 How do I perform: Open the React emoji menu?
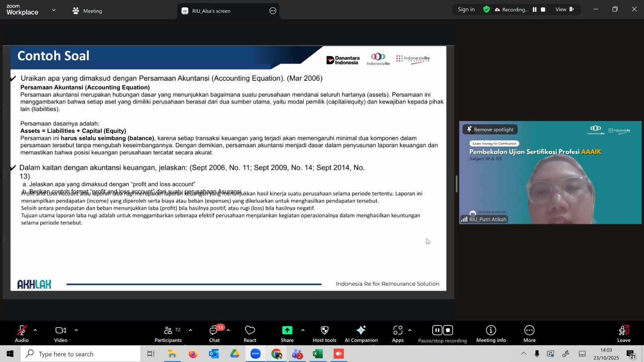click(250, 334)
